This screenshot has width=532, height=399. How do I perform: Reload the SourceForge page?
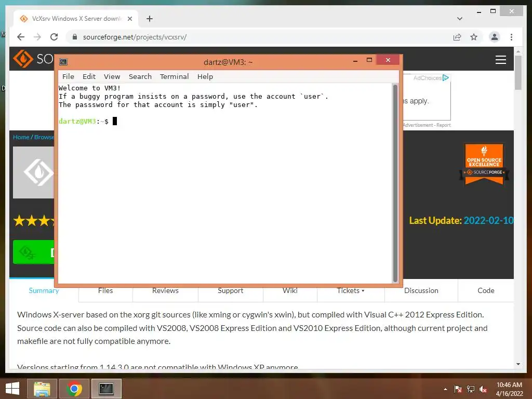point(54,37)
